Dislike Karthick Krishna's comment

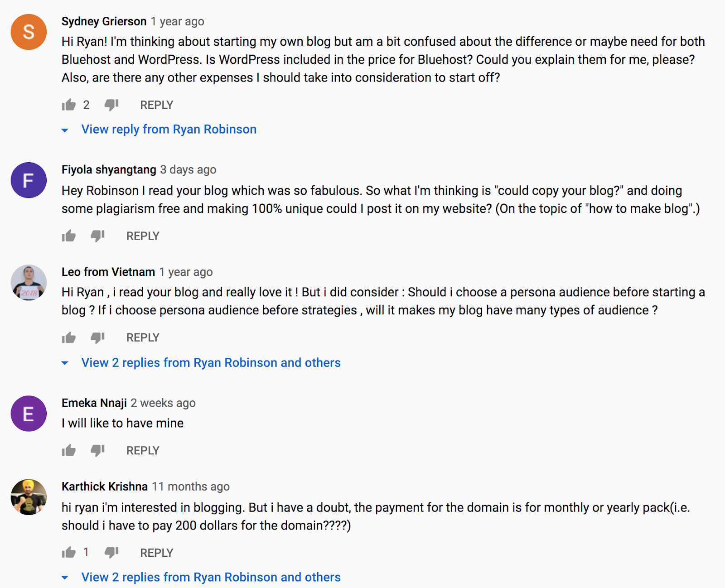111,552
